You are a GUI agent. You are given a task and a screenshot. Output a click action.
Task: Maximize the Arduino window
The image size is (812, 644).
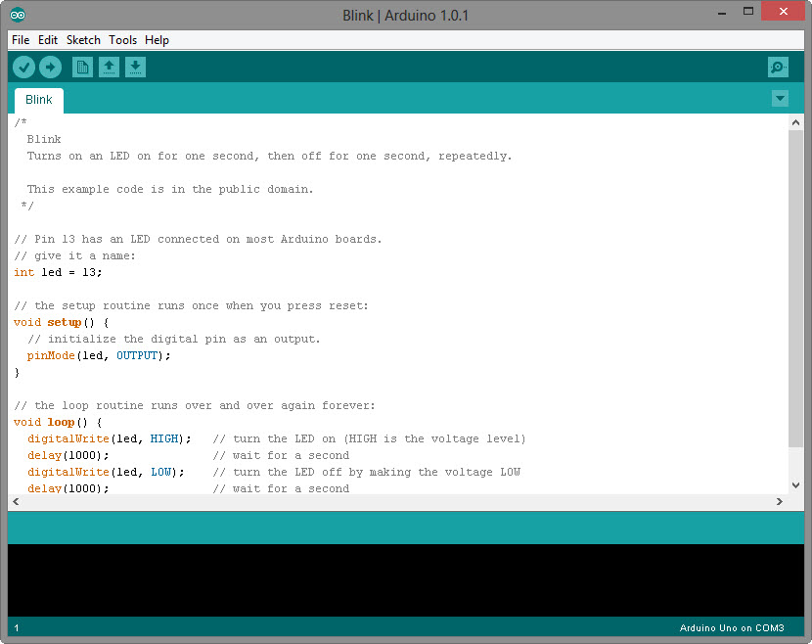point(748,12)
